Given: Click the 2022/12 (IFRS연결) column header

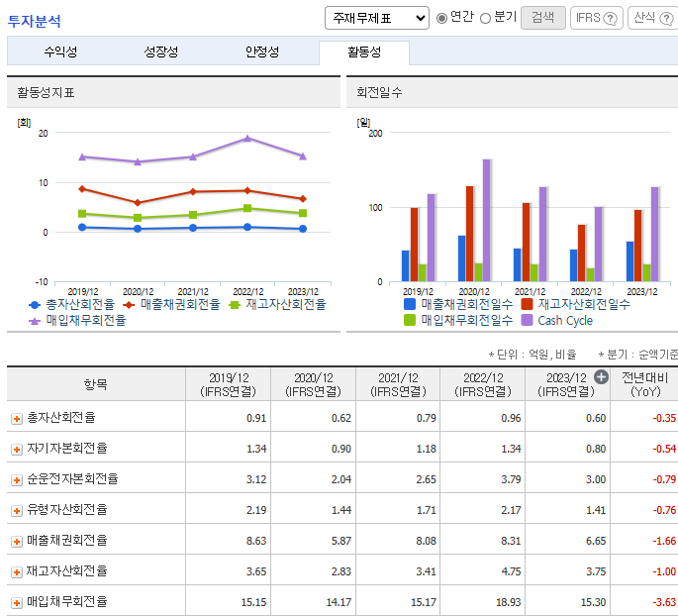Looking at the screenshot, I should pyautogui.click(x=483, y=384).
